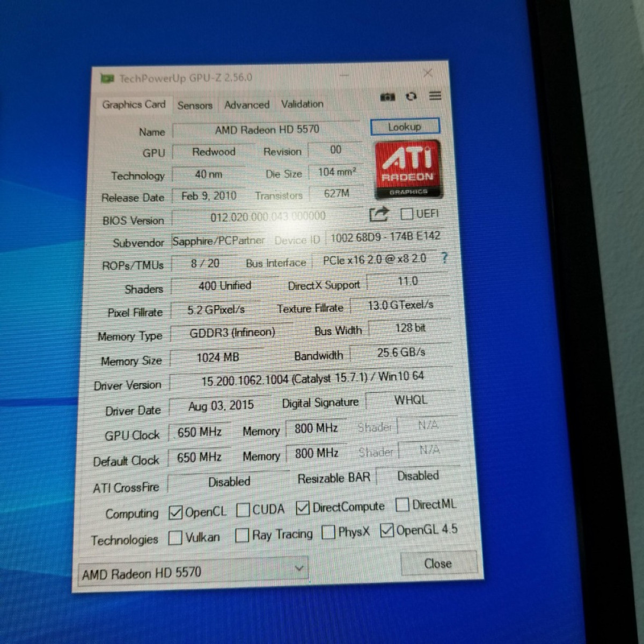Viewport: 644px width, 644px height.
Task: Click the Subvendor field Sapphire/PCPartner
Action: click(218, 241)
